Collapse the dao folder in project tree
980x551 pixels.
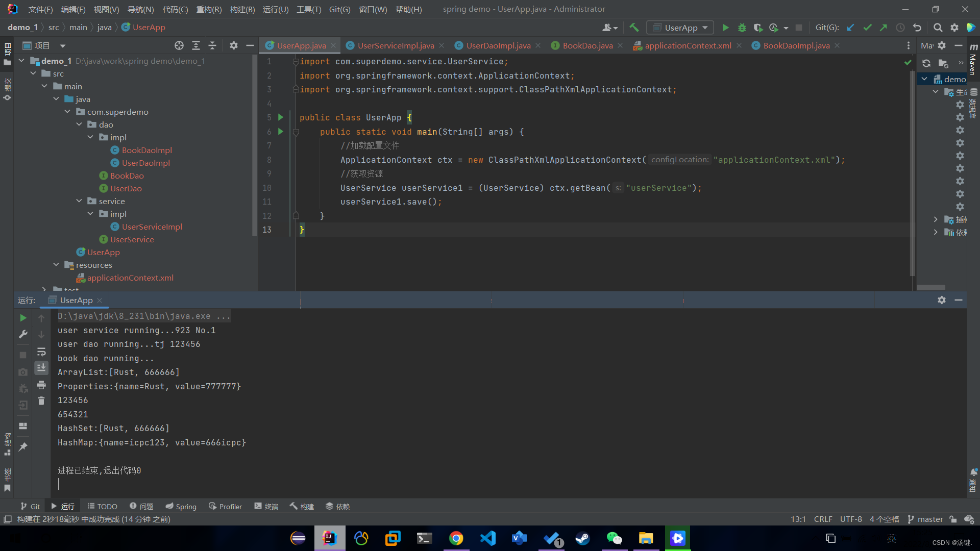[x=79, y=124]
